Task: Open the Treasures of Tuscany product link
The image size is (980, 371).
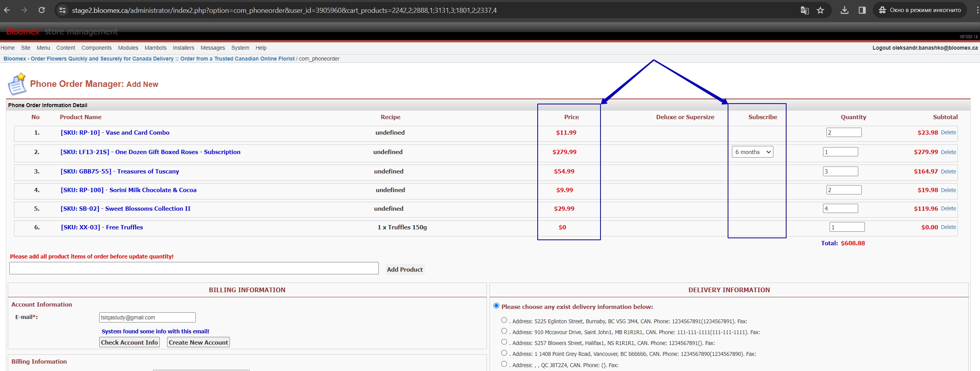Action: pyautogui.click(x=120, y=172)
